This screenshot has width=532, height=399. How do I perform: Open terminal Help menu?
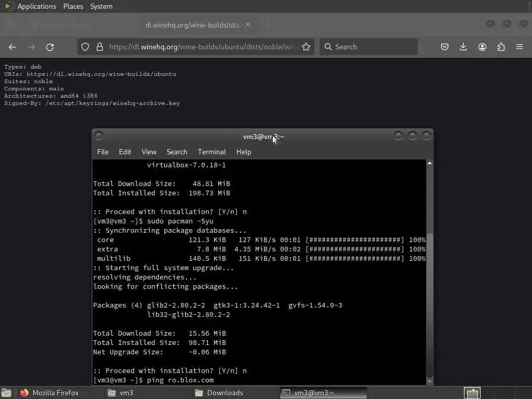point(244,152)
